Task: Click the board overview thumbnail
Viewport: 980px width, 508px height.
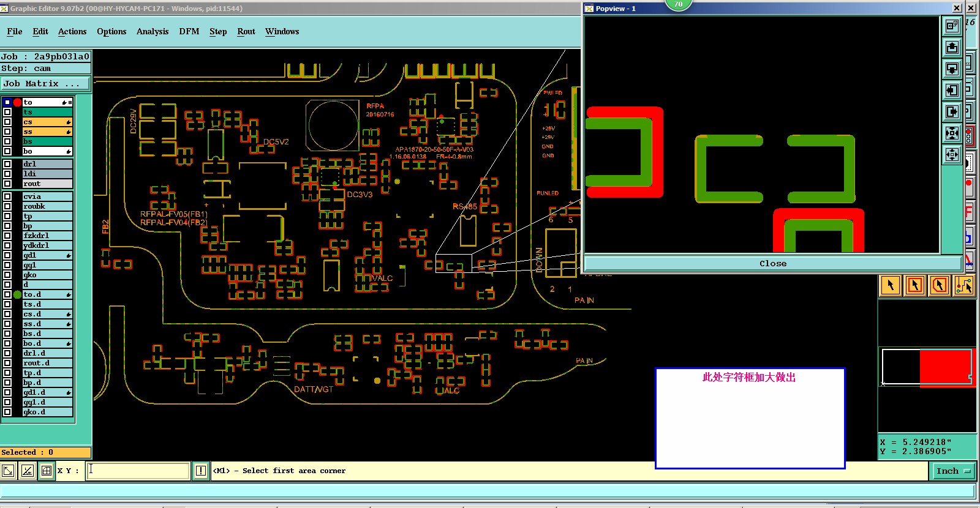Action: (x=927, y=367)
